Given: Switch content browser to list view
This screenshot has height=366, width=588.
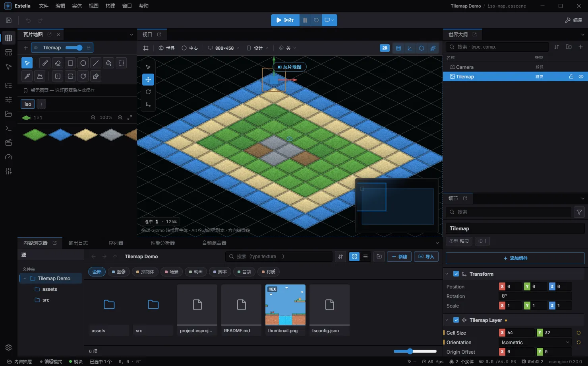Looking at the screenshot, I should 366,257.
